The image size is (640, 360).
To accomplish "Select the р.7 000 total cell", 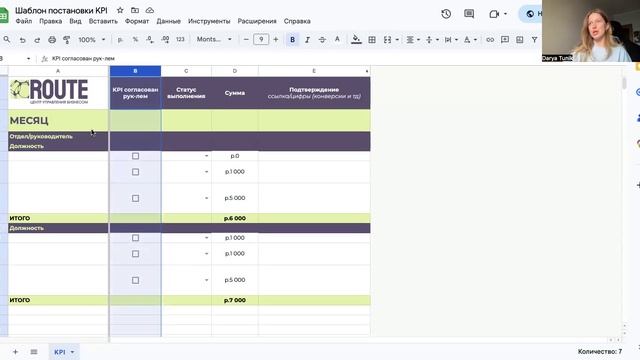I will tap(235, 300).
